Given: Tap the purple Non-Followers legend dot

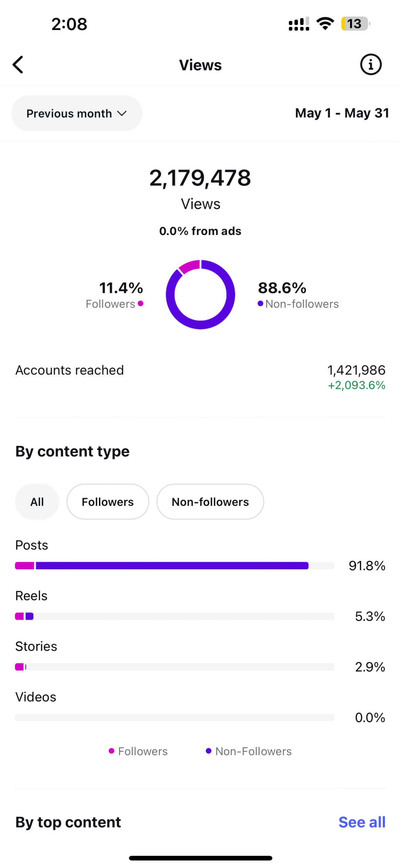Looking at the screenshot, I should pyautogui.click(x=209, y=751).
